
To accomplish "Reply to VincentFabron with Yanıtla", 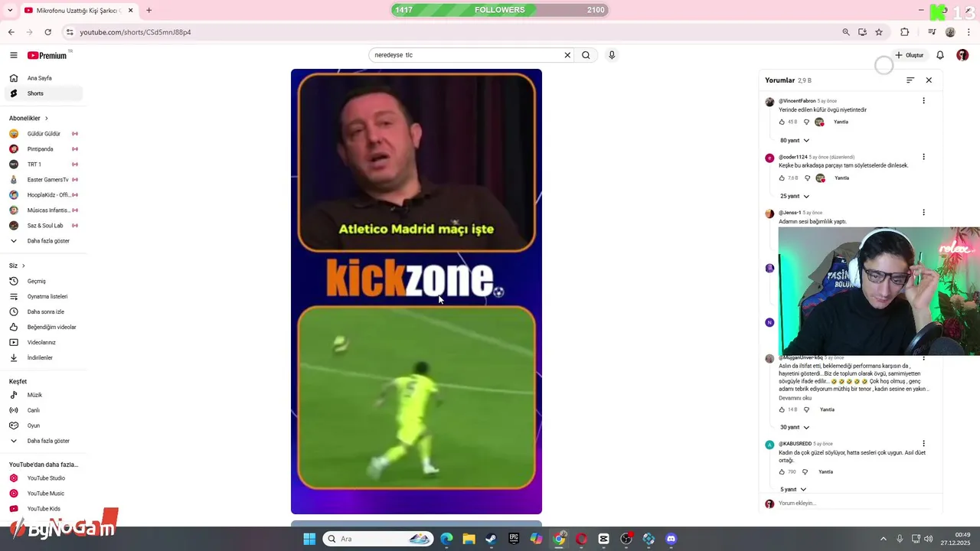I will [x=841, y=122].
